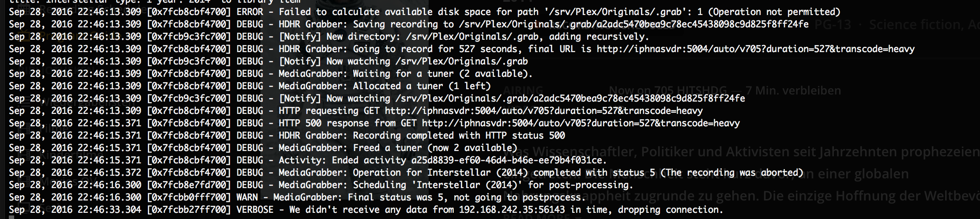The height and width of the screenshot is (219, 980).
Task: Click the URL in the 'Going to record' line
Action: 755,49
